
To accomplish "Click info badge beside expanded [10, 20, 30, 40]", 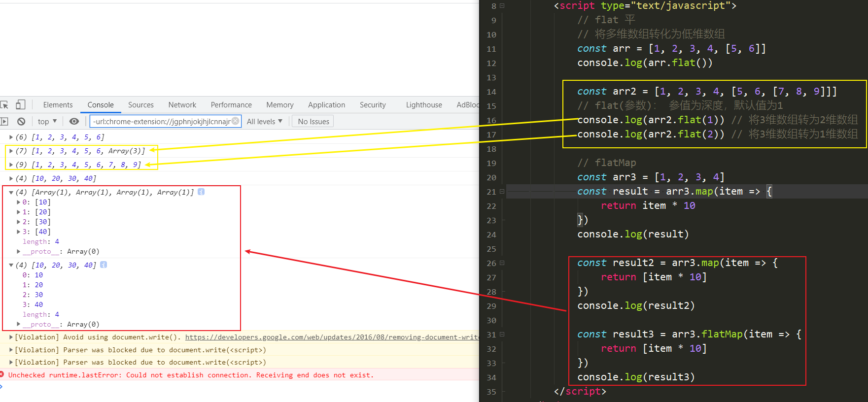I will [104, 265].
